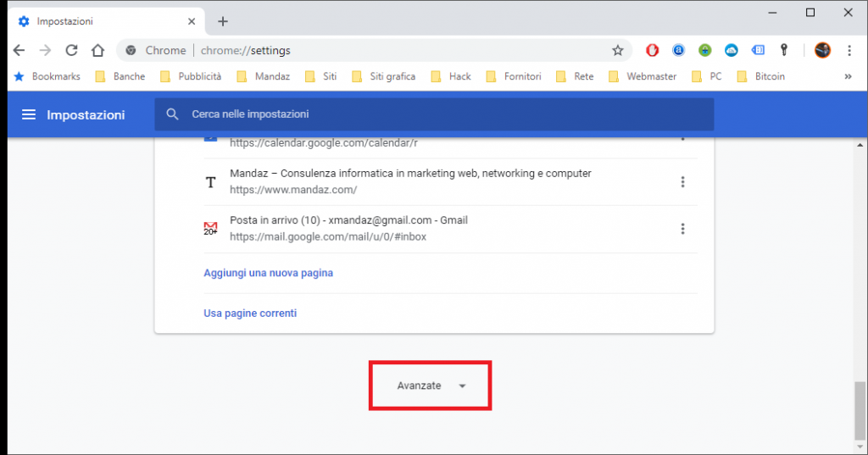Click the blue cloud extension icon

(732, 51)
